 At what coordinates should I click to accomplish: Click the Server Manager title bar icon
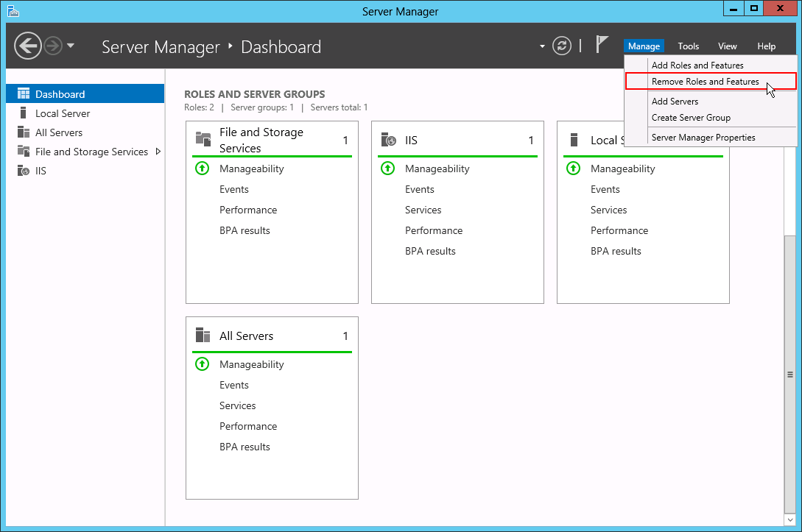(x=13, y=11)
